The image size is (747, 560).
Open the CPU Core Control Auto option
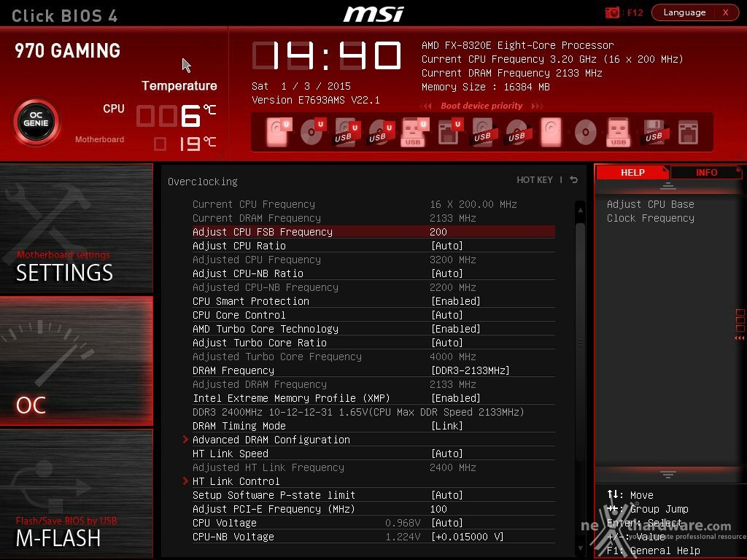tap(447, 315)
